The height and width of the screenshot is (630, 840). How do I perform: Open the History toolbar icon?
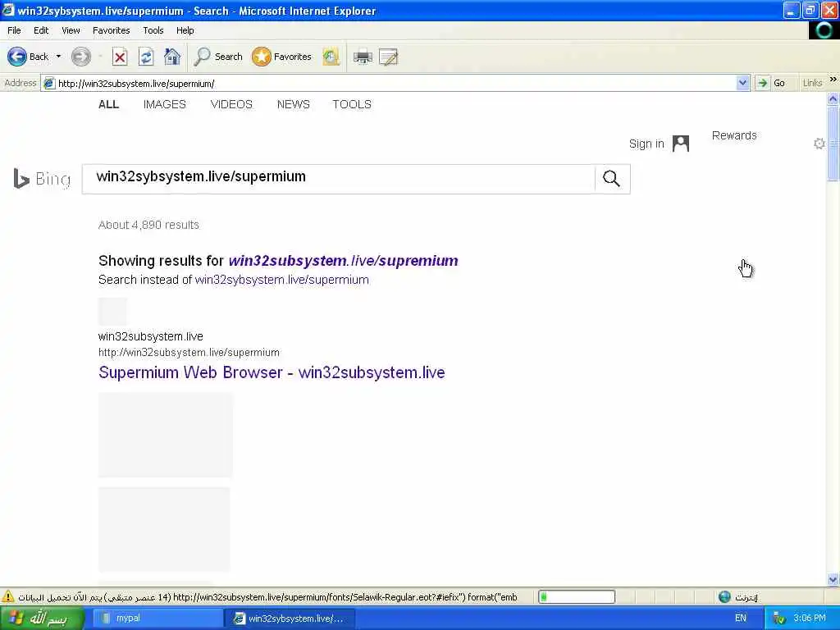click(x=331, y=57)
